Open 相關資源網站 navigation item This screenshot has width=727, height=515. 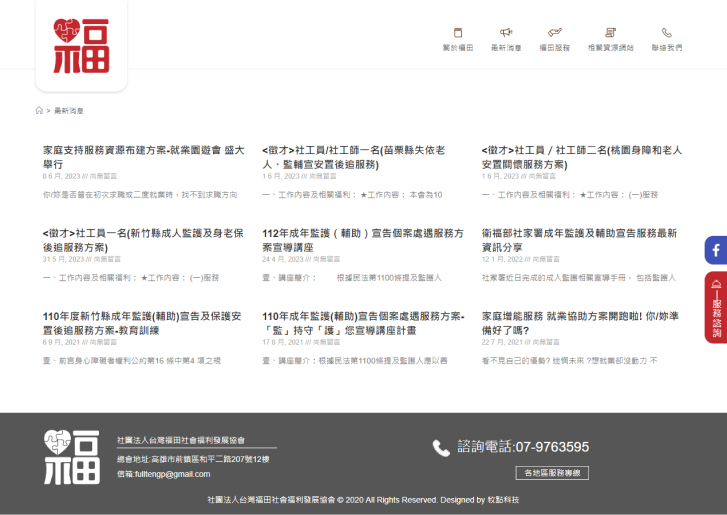(x=610, y=40)
